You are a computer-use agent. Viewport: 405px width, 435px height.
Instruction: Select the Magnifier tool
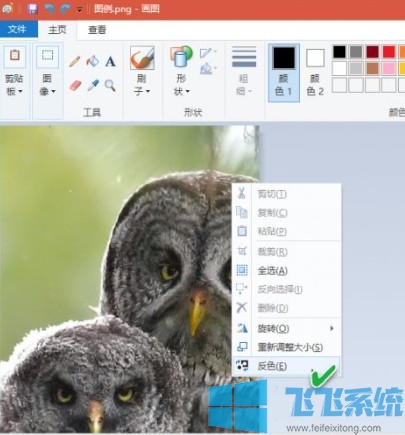tap(110, 85)
